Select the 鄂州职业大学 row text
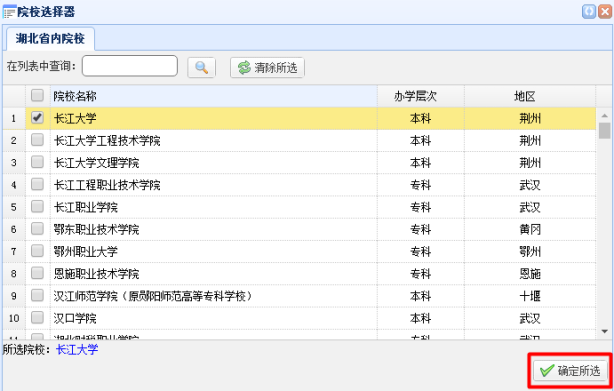This screenshot has height=391, width=614. [85, 252]
